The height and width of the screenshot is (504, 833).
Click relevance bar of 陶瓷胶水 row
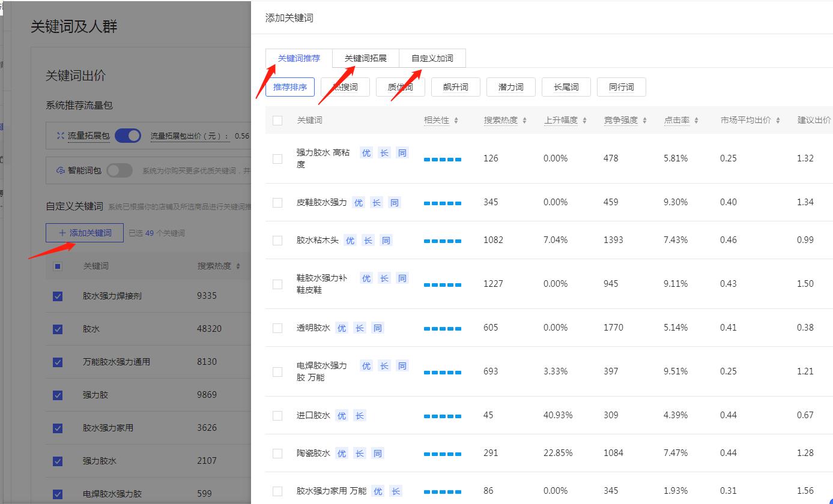(x=443, y=454)
